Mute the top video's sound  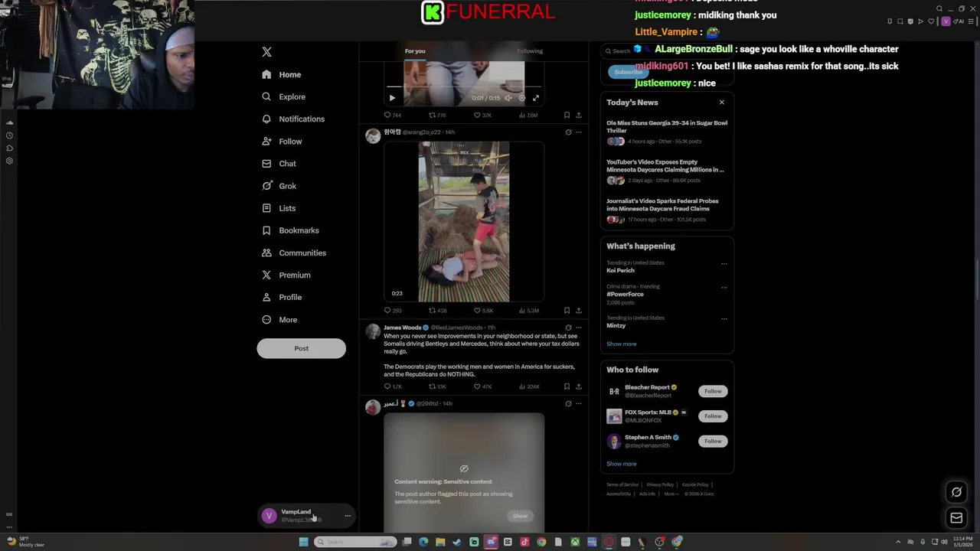pyautogui.click(x=508, y=98)
